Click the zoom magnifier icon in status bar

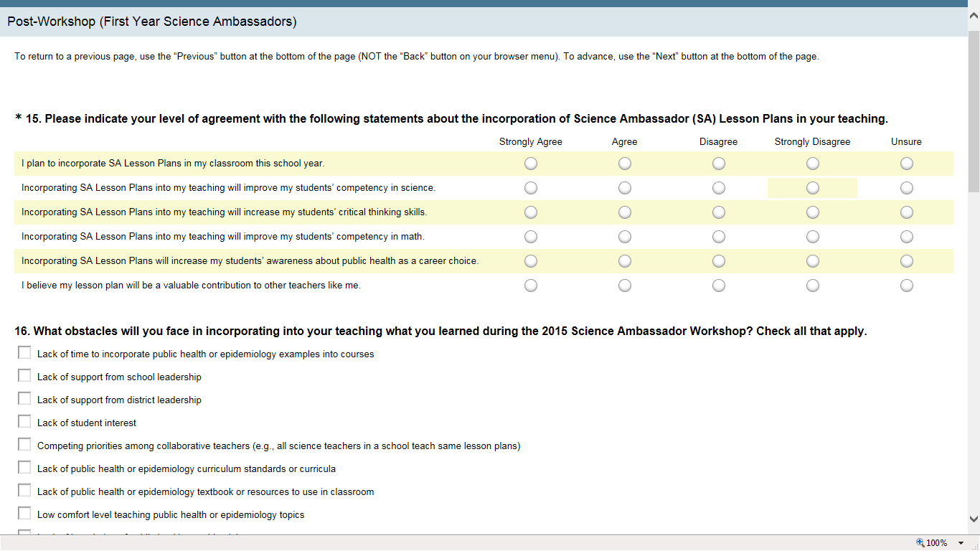pos(921,543)
